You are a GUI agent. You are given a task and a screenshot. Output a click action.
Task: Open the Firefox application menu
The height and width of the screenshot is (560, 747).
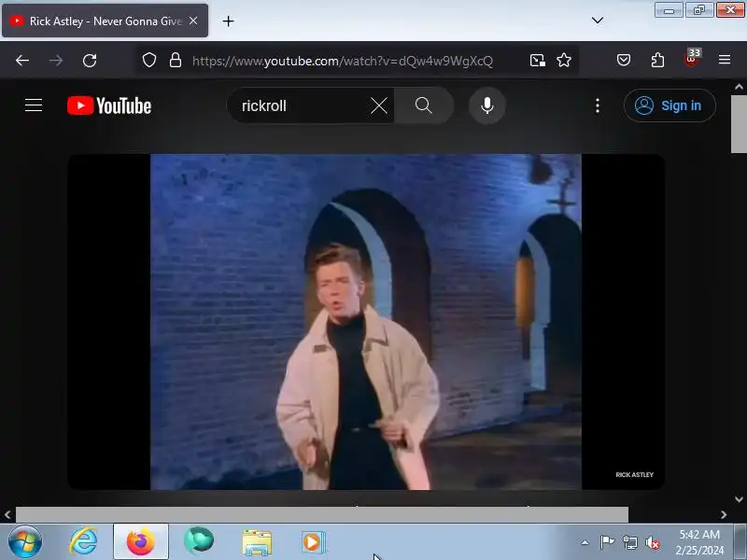[x=725, y=60]
